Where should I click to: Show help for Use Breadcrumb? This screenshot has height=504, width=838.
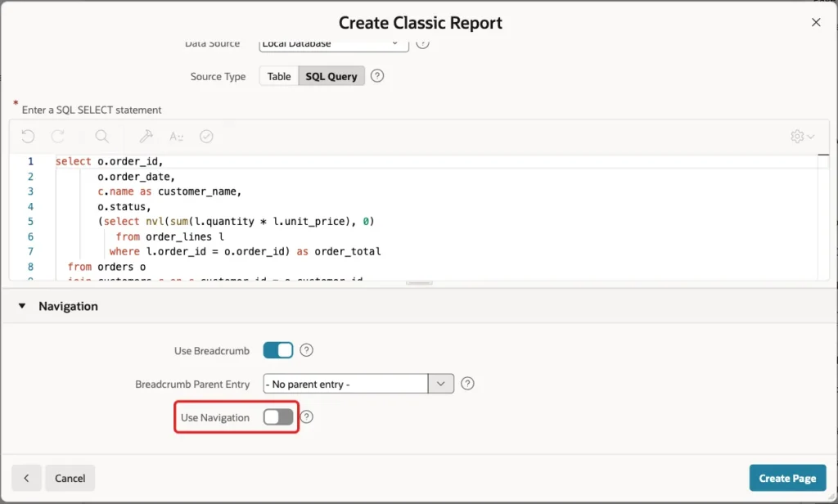tap(306, 350)
